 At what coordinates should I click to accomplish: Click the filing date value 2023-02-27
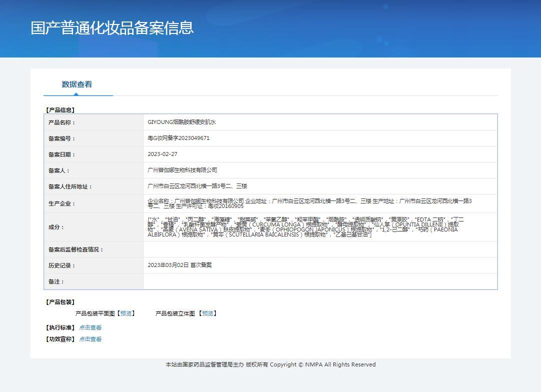pyautogui.click(x=163, y=154)
